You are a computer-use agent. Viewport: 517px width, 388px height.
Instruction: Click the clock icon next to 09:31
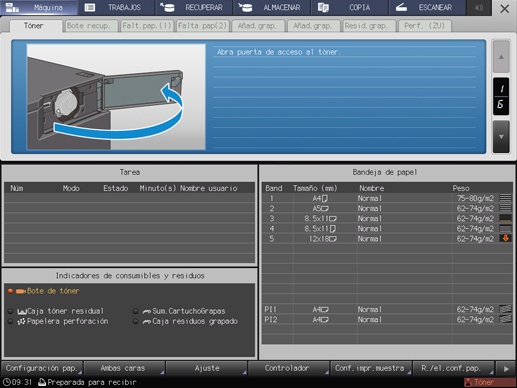6,382
